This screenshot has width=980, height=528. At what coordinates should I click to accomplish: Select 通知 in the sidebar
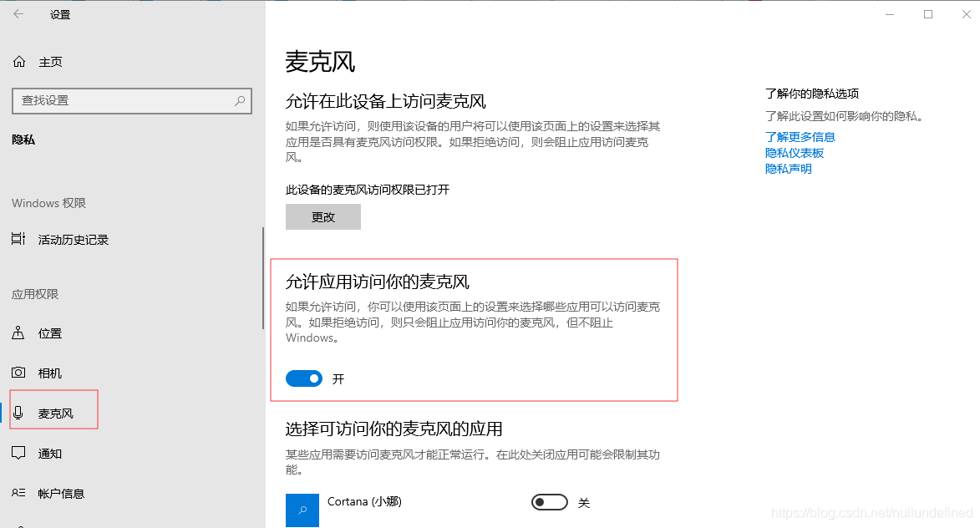(x=50, y=454)
